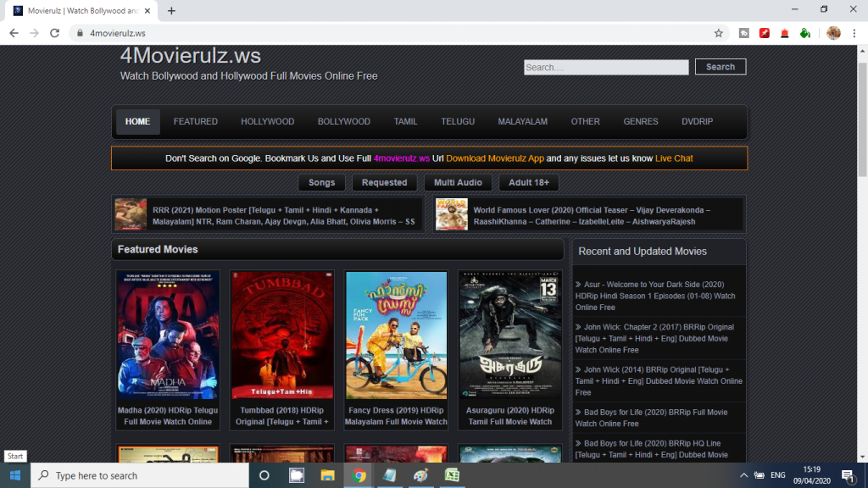Reload the current page
868x488 pixels.
click(x=54, y=33)
